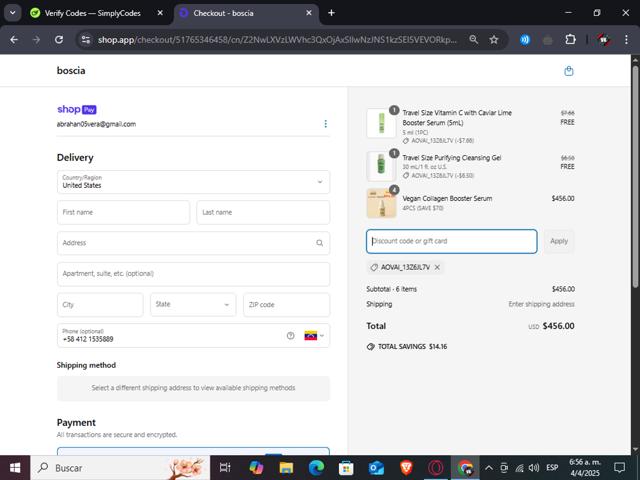Open the Windows notification center
This screenshot has width=640, height=480.
(x=620, y=468)
